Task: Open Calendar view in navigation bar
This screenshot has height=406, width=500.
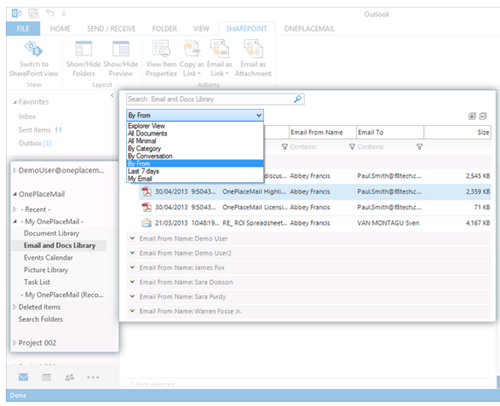Action: click(47, 377)
